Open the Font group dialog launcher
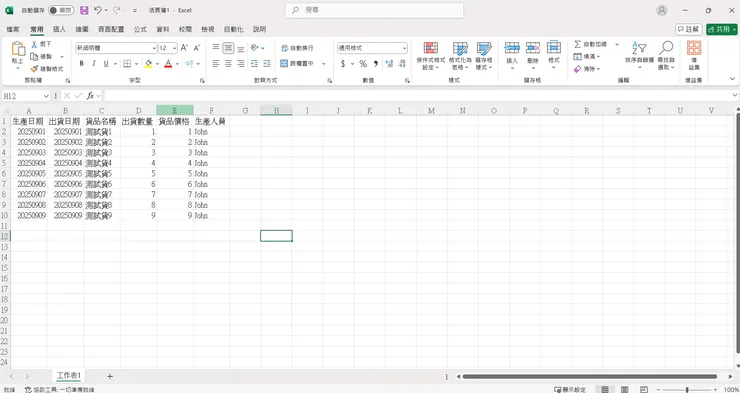Screen dimensions: 740x393 tap(202, 81)
